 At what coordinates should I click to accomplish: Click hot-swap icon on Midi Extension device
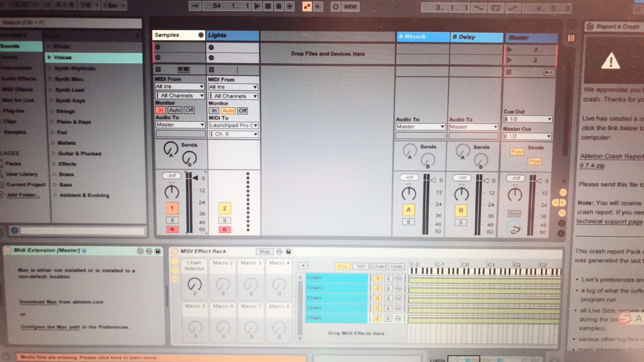[x=149, y=251]
